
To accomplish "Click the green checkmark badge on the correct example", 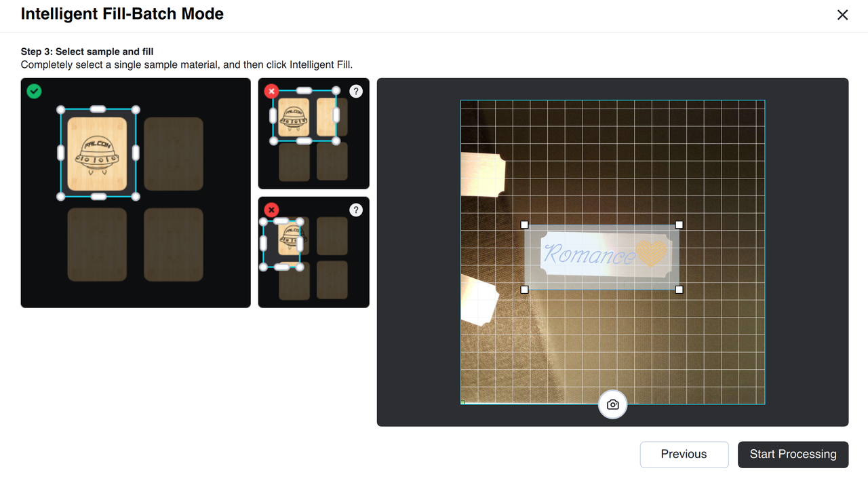I will (x=34, y=91).
